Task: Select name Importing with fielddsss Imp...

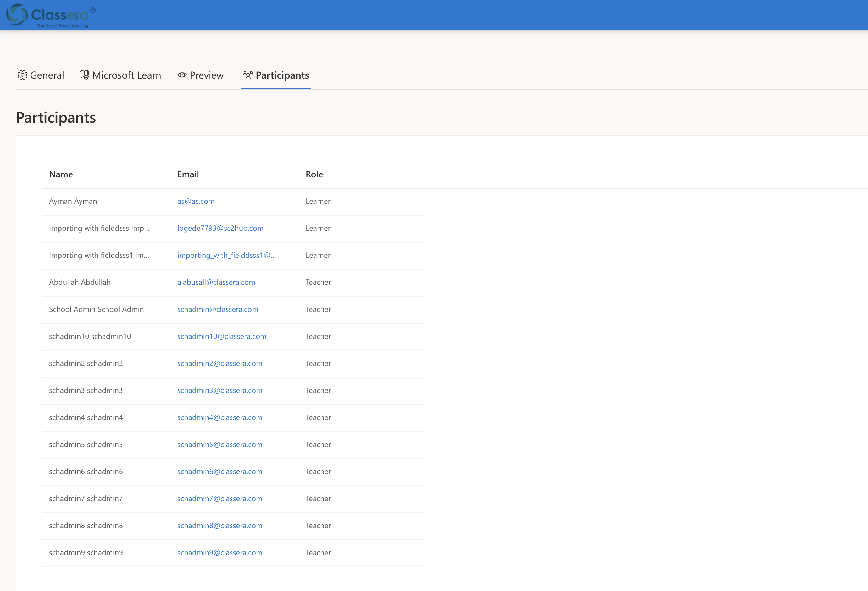Action: tap(99, 228)
